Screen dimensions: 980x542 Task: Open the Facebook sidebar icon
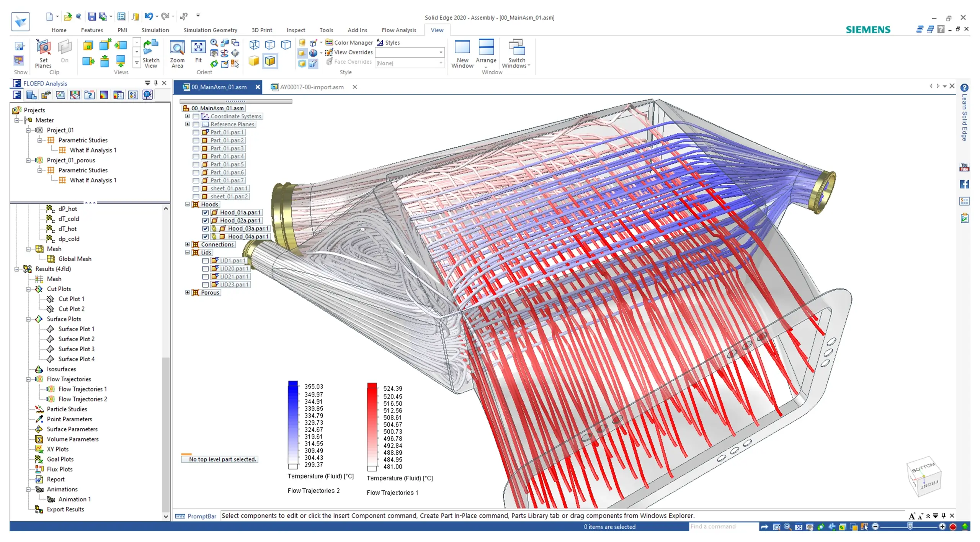coord(964,184)
